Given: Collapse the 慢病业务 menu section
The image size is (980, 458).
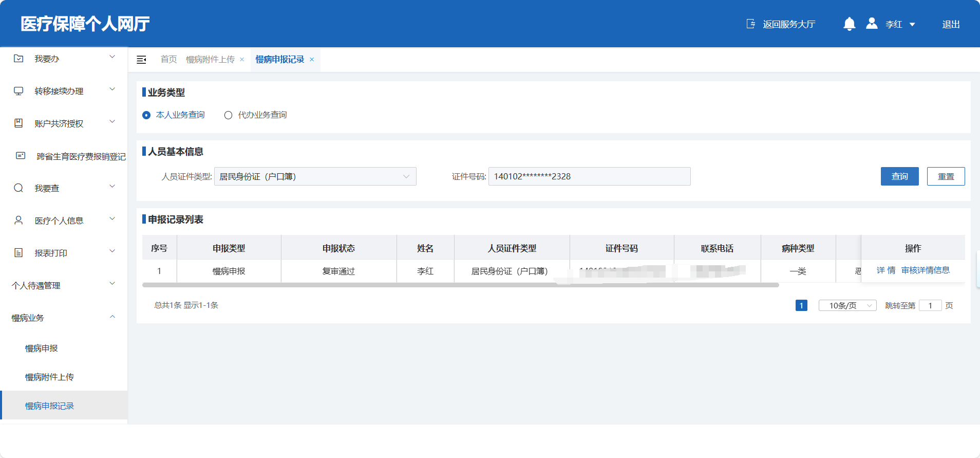Looking at the screenshot, I should (112, 317).
